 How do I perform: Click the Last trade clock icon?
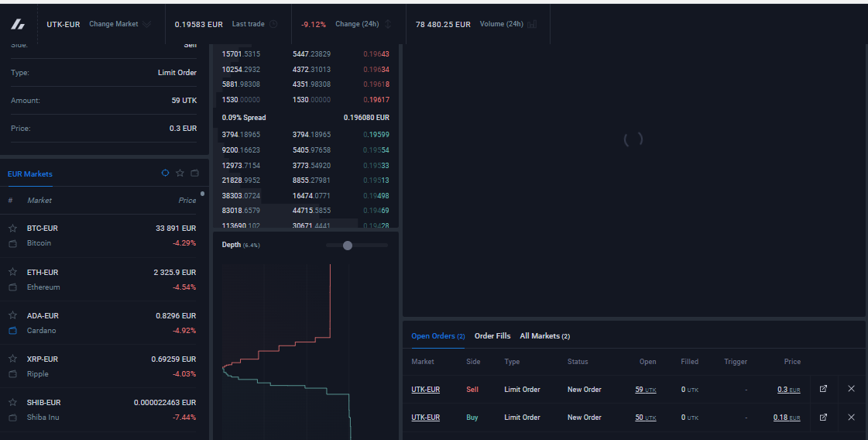click(x=273, y=24)
